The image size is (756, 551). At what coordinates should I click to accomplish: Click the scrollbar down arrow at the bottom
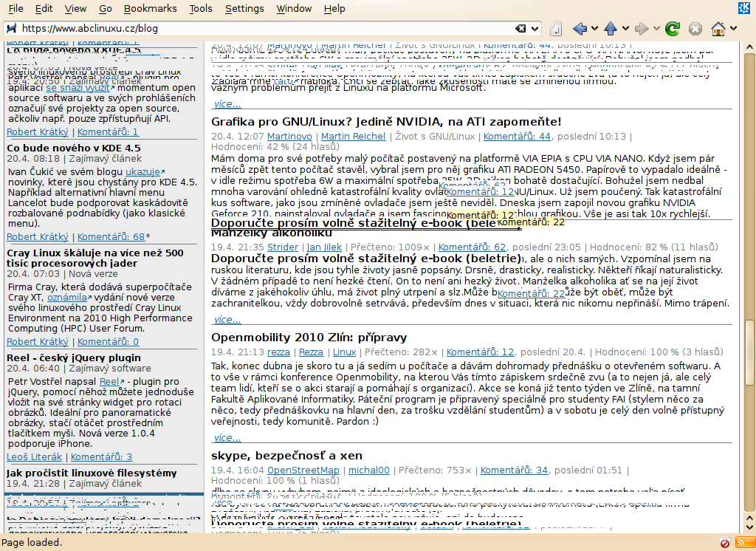coord(750,527)
